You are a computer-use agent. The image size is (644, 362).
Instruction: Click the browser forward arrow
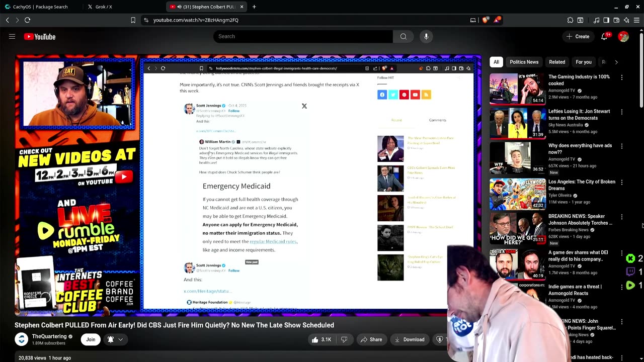click(17, 20)
